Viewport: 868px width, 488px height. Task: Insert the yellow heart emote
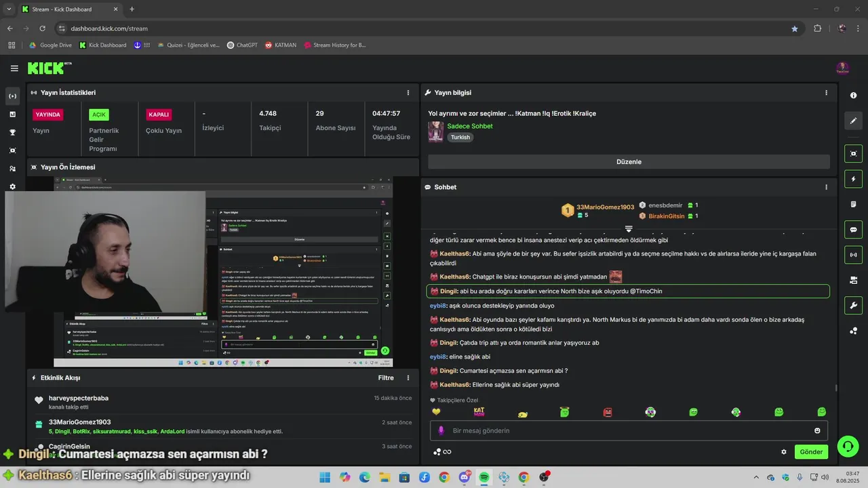tap(437, 412)
